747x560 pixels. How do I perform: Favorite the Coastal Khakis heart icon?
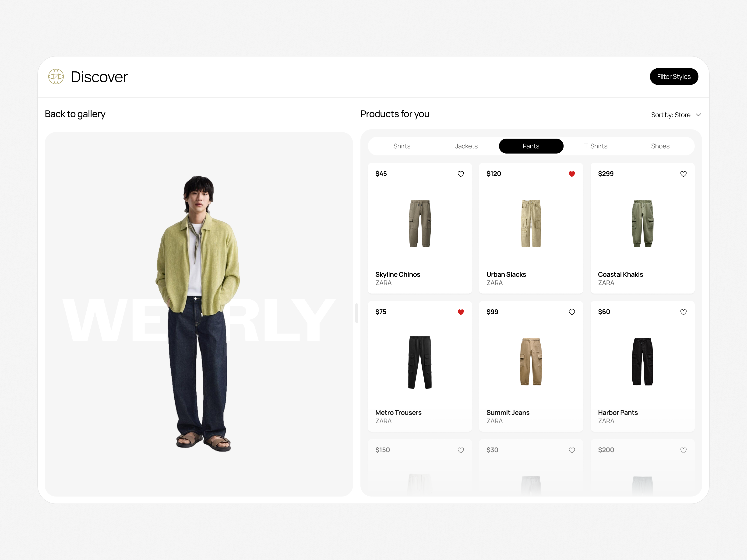pos(683,174)
